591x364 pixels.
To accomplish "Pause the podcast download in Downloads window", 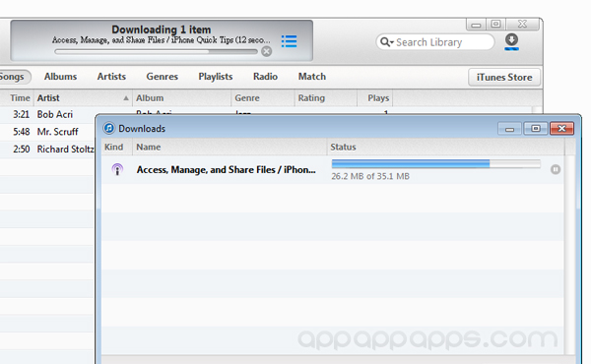I will click(x=556, y=169).
